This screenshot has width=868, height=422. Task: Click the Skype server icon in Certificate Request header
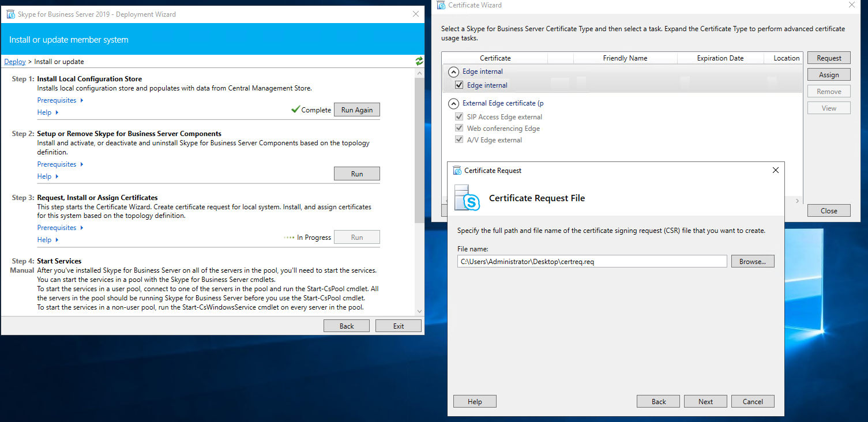point(467,198)
